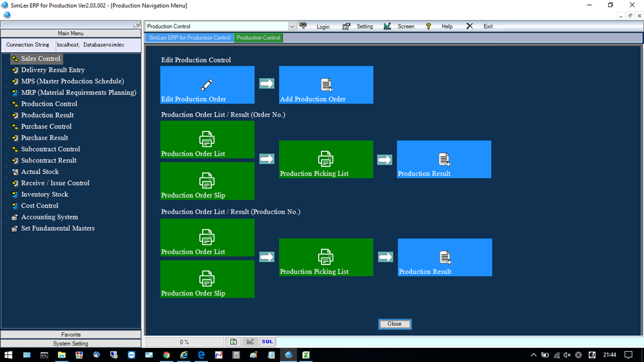This screenshot has width=644, height=362.
Task: Open the Setting toolbar item
Action: [365, 26]
